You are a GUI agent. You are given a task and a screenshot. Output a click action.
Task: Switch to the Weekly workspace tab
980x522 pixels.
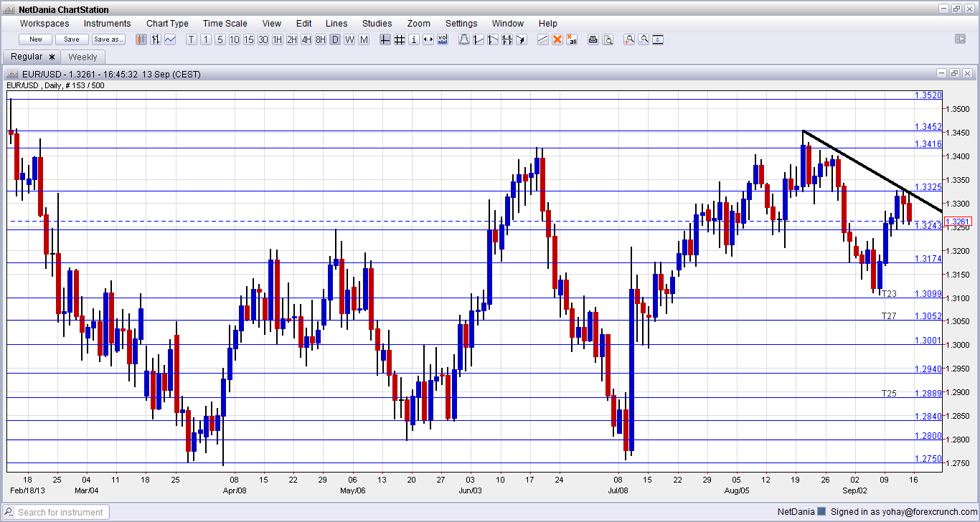click(x=83, y=56)
